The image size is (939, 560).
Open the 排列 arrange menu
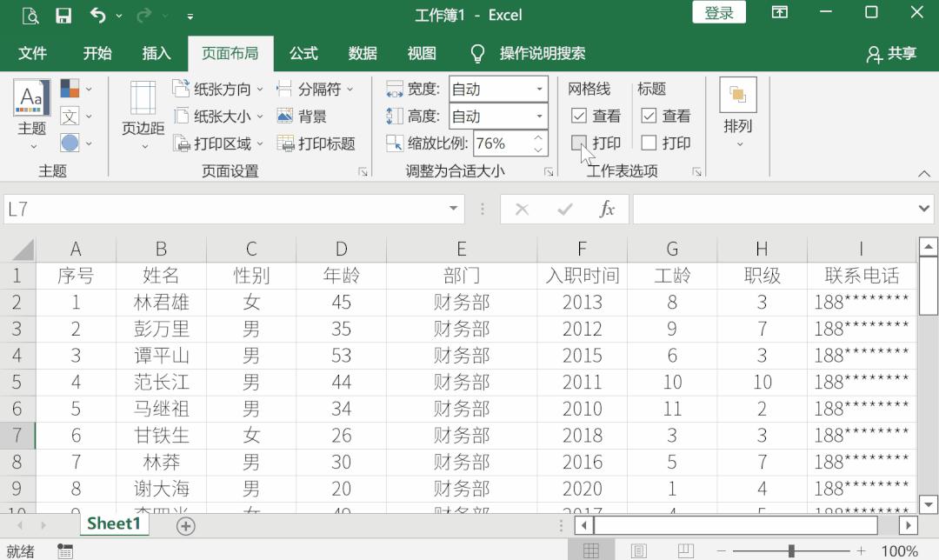[738, 113]
